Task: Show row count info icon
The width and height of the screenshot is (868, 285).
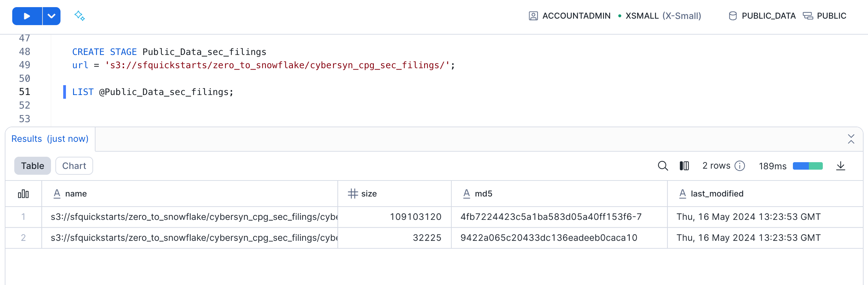Action: [740, 166]
